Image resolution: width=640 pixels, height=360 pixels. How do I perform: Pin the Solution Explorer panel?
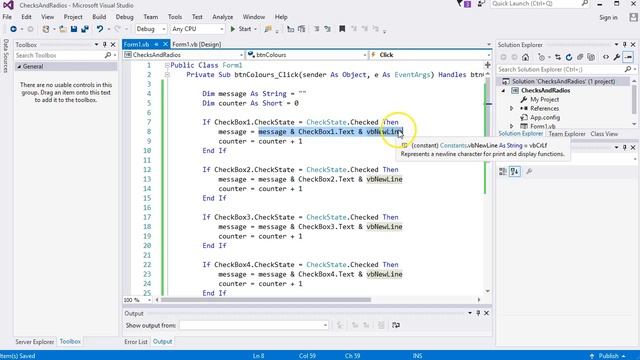[x=624, y=44]
